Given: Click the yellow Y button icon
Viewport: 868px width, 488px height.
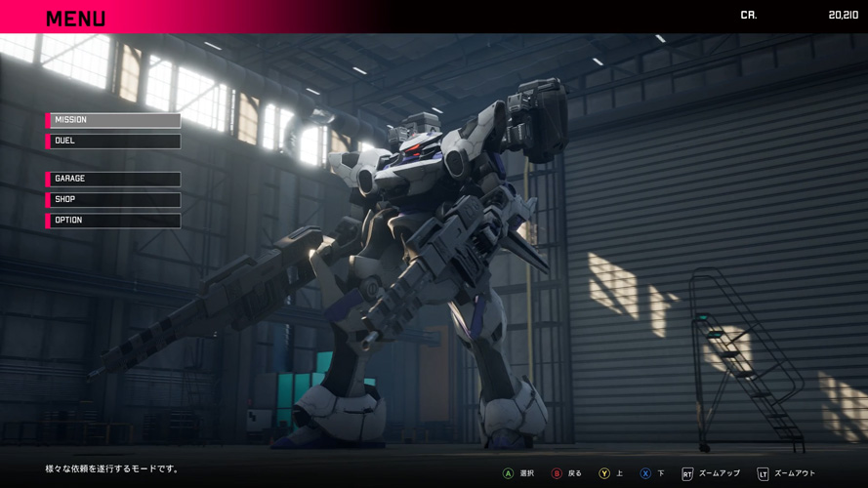Looking at the screenshot, I should coord(604,473).
